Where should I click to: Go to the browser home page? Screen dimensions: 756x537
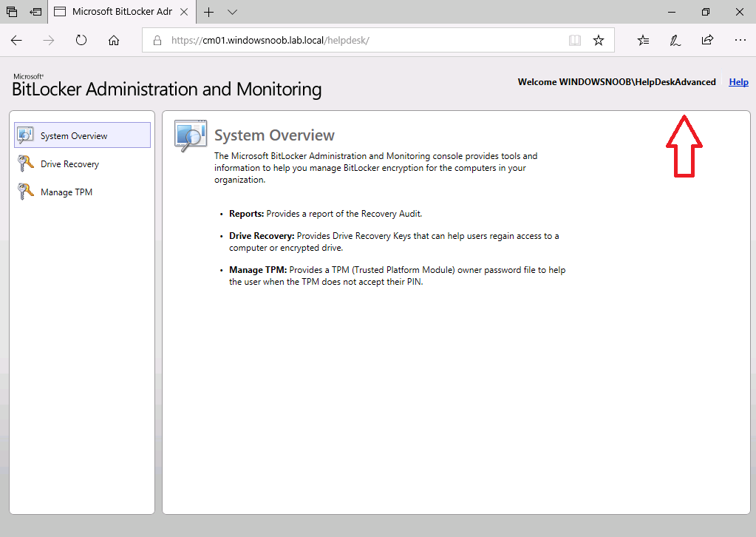[x=113, y=41]
